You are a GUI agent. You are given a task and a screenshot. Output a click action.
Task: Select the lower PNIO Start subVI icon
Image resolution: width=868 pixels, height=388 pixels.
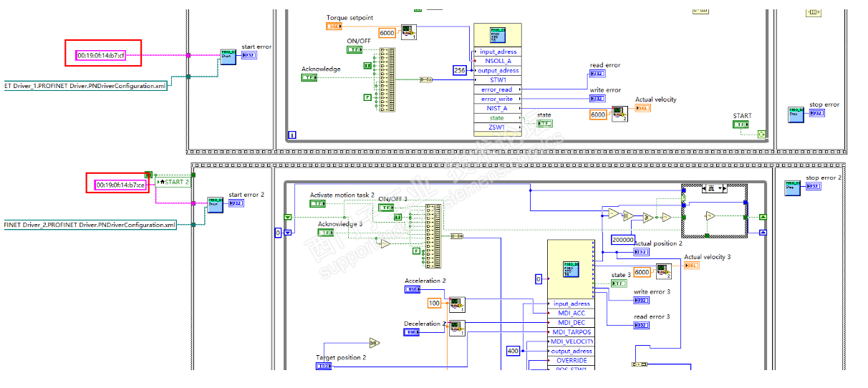pos(215,205)
